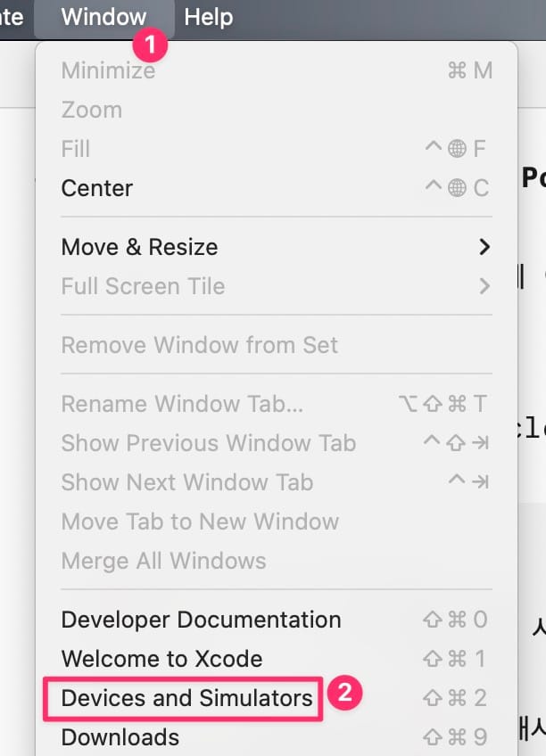Select Show Previous Window Tab
Screen dimensions: 546x756
pos(276,443)
